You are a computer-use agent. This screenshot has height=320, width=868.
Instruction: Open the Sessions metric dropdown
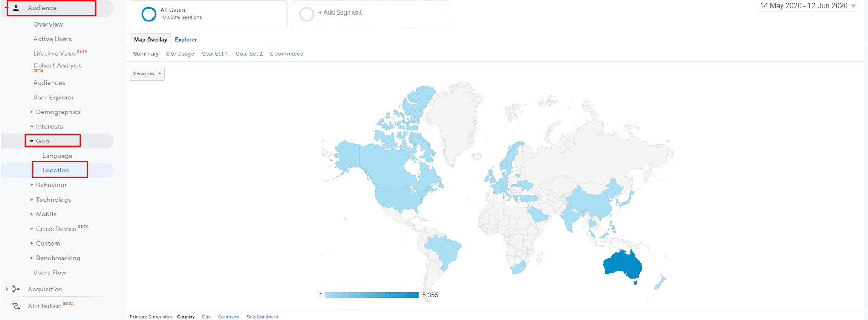tap(147, 74)
